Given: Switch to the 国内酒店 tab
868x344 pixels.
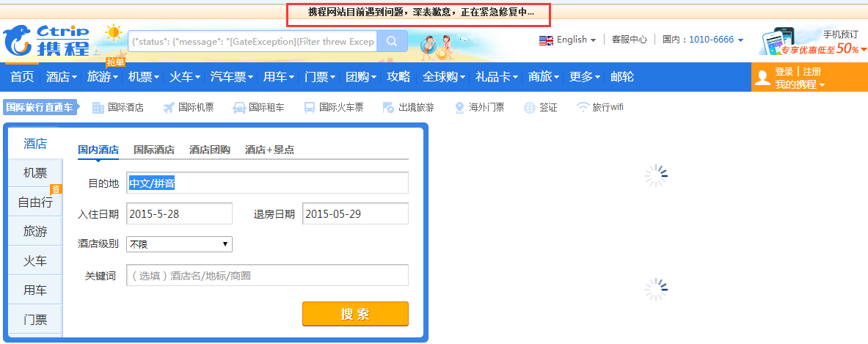Looking at the screenshot, I should point(98,150).
